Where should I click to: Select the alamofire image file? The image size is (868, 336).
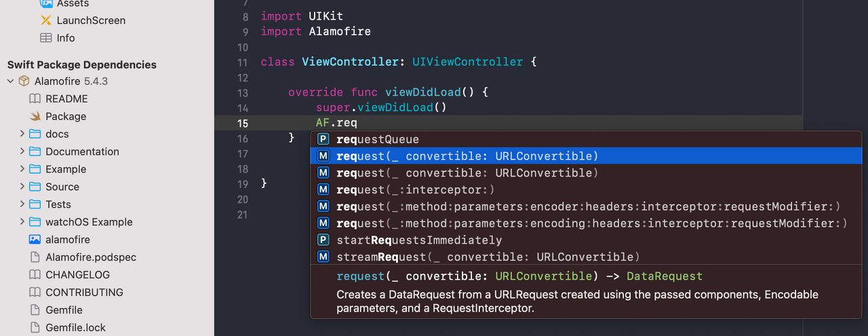point(68,240)
